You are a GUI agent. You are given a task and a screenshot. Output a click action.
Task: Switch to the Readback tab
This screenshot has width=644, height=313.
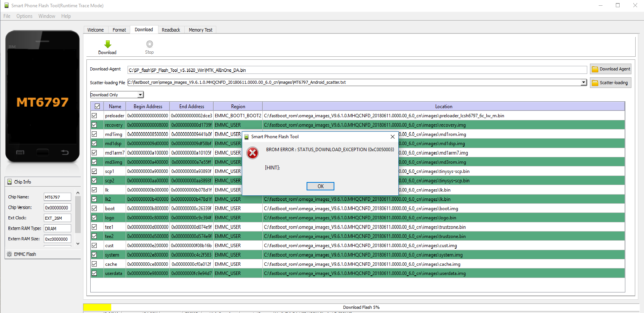pos(171,30)
